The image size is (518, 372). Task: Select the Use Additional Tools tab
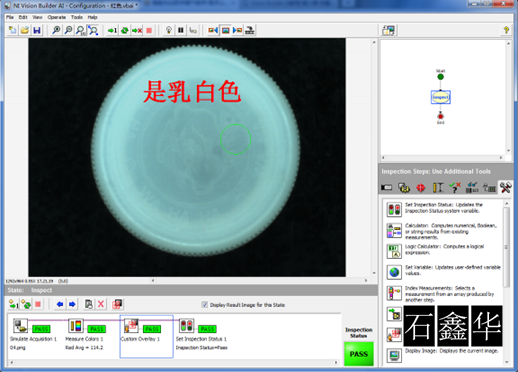(505, 187)
